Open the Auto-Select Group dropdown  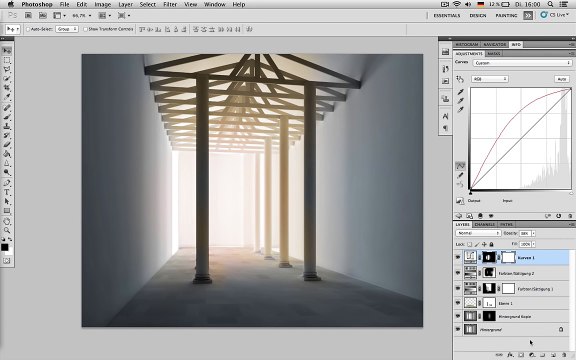tap(67, 29)
